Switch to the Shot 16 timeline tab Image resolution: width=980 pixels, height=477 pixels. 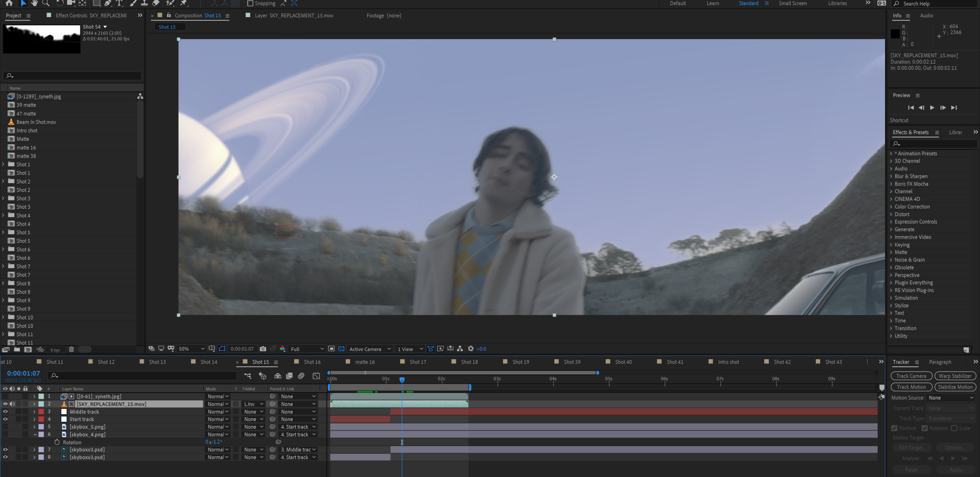tap(312, 362)
